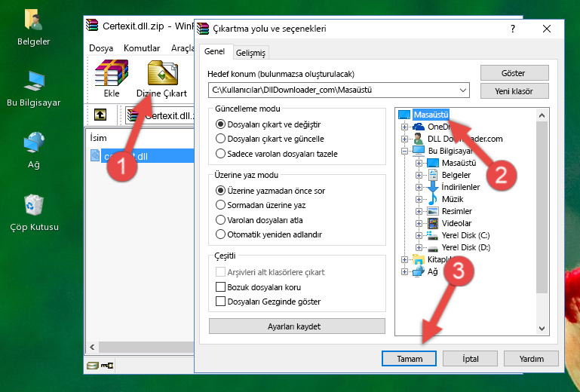Image resolution: width=580 pixels, height=392 pixels.
Task: Expand the Ağ tree node
Action: 404,272
